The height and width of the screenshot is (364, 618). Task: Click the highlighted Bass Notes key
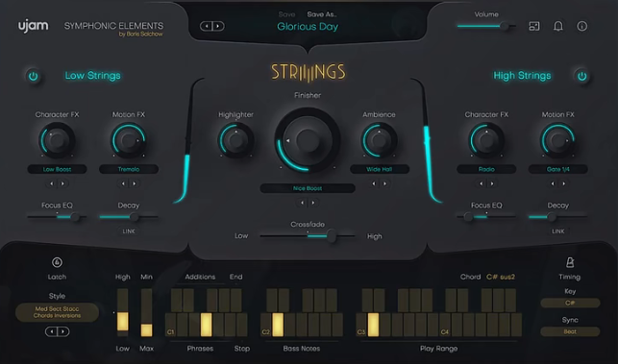(278, 325)
